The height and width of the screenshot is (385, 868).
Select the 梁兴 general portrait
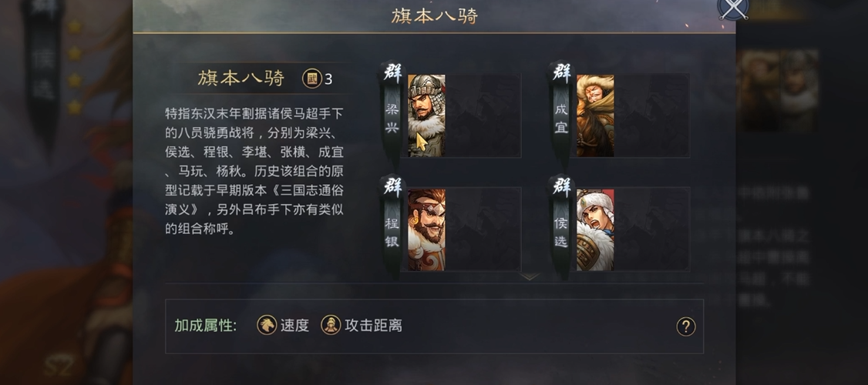426,115
